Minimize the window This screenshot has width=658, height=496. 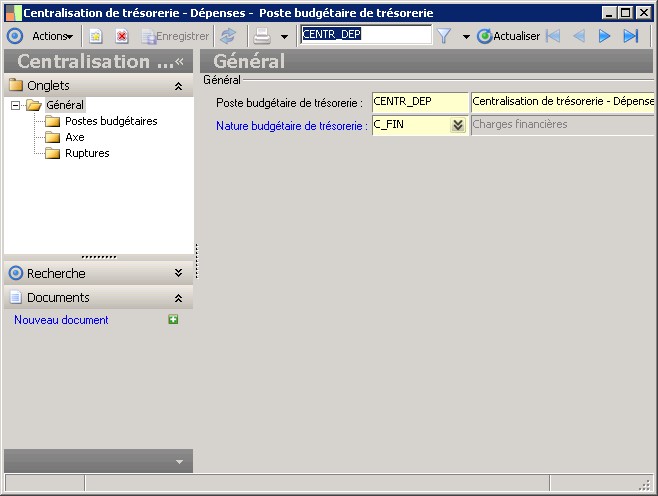pyautogui.click(x=609, y=13)
